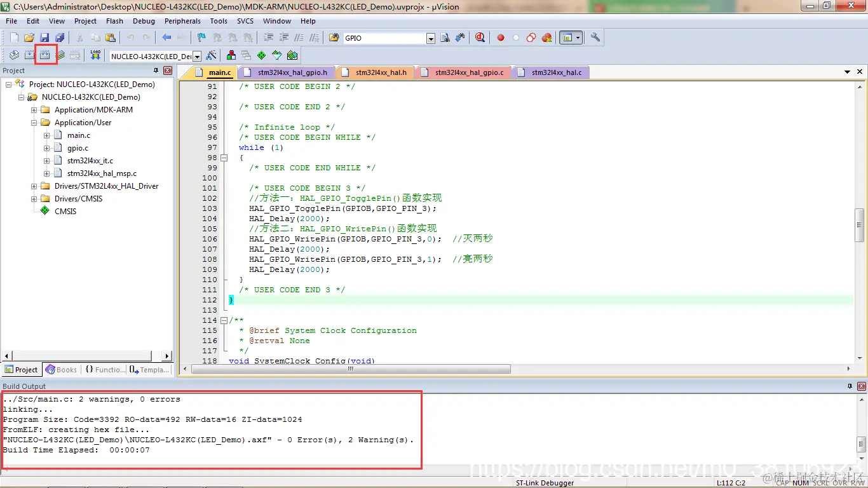The image size is (868, 488).
Task: Open the Project menu
Action: click(x=85, y=21)
